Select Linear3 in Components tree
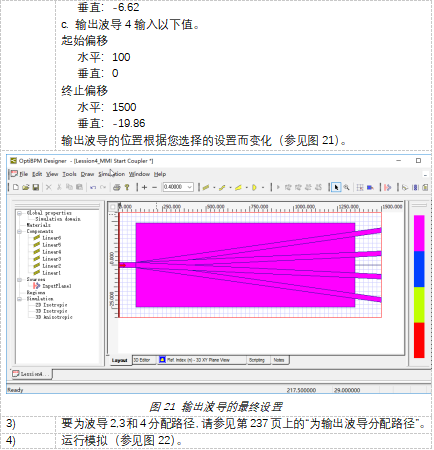This screenshot has width=434, height=450. 52,259
